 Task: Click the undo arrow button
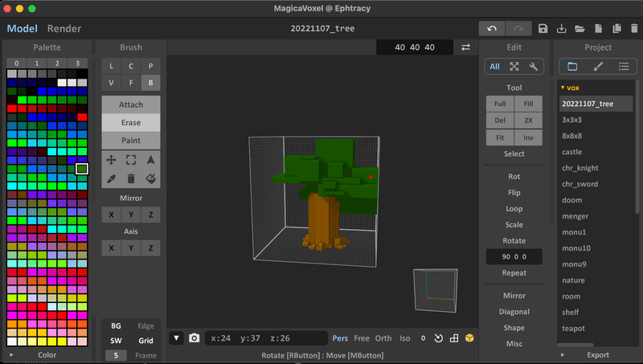coord(492,29)
